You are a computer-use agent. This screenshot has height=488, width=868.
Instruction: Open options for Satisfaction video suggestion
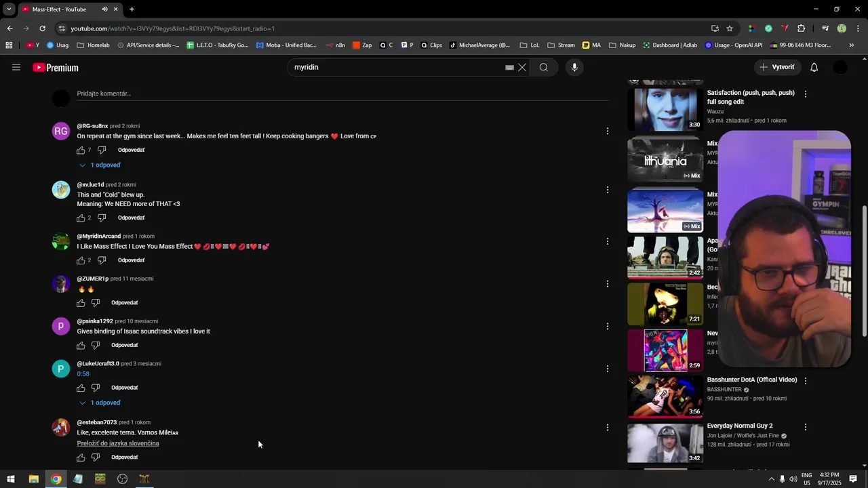click(x=806, y=94)
